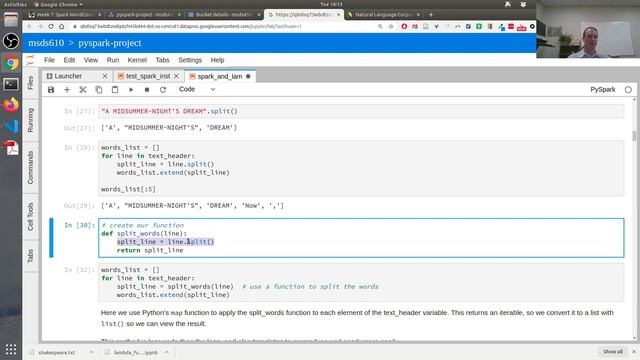640x360 pixels.
Task: Click the kernel status circle indicator
Action: point(628,89)
